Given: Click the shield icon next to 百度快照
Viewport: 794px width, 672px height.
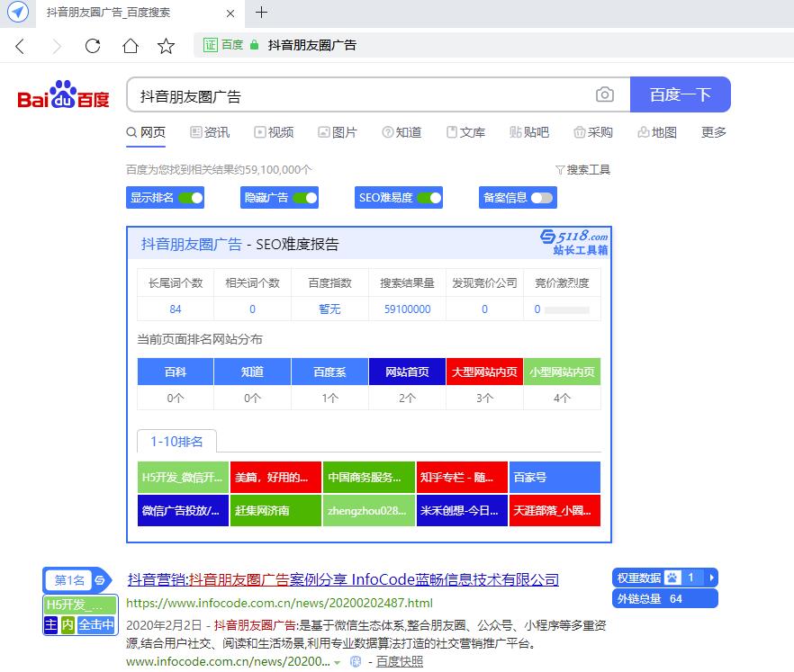Looking at the screenshot, I should click(x=356, y=661).
